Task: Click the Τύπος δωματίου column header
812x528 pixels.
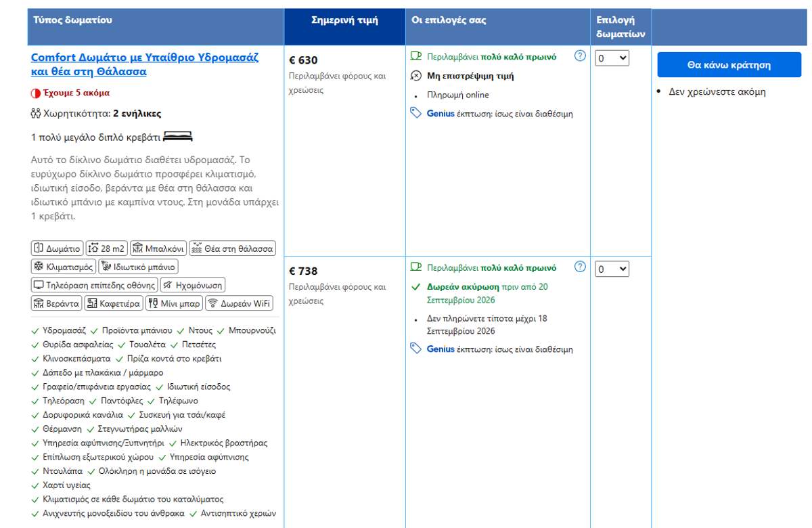Action: [73, 20]
